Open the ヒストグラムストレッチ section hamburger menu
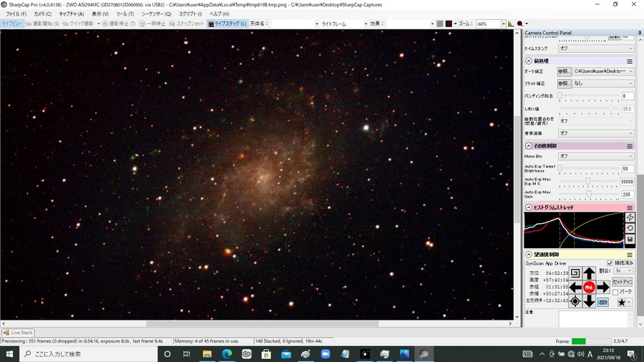644x362 pixels. coord(629,207)
